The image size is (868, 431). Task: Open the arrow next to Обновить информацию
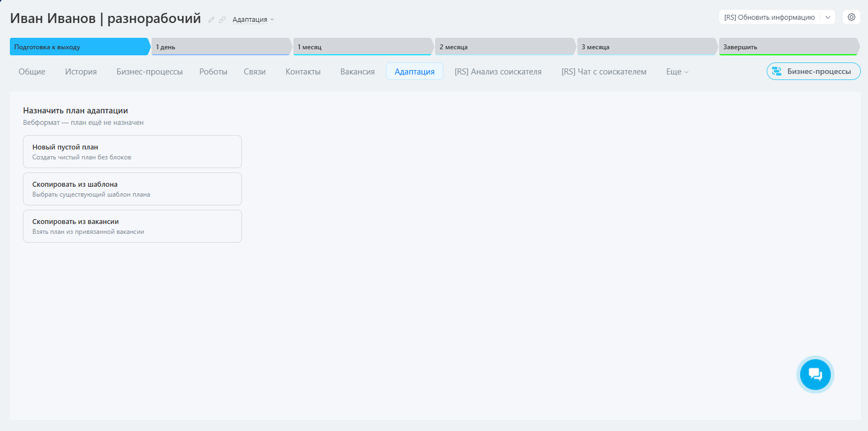click(x=828, y=18)
